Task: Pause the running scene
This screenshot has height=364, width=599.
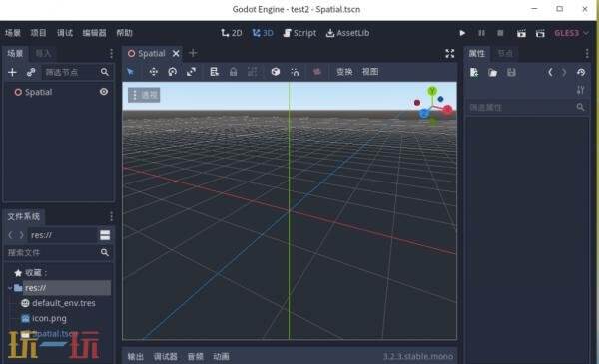Action: (x=482, y=33)
